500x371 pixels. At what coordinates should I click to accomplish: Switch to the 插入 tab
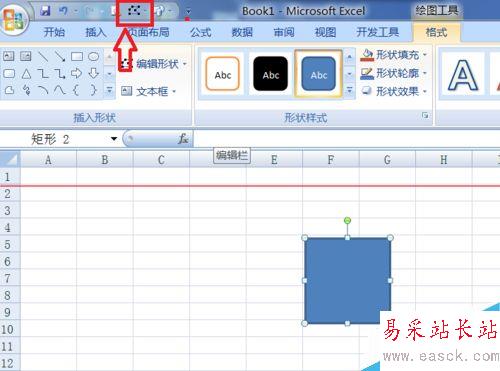tap(96, 32)
